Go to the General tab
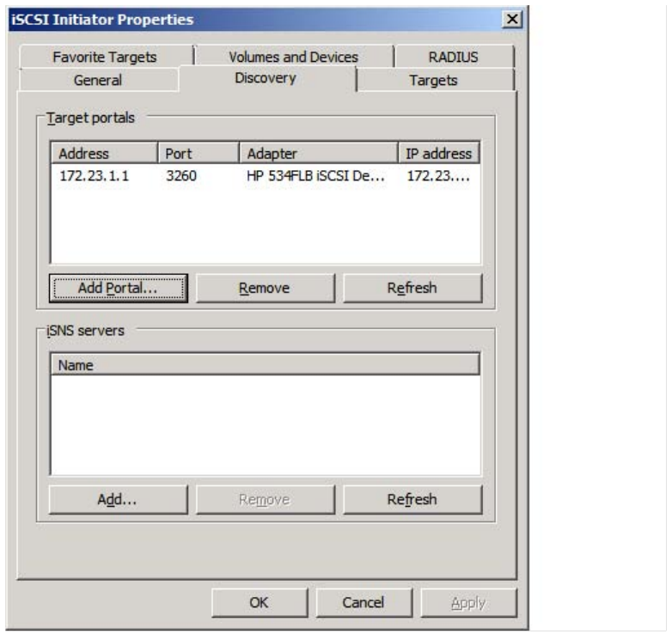672x634 pixels. pos(98,80)
